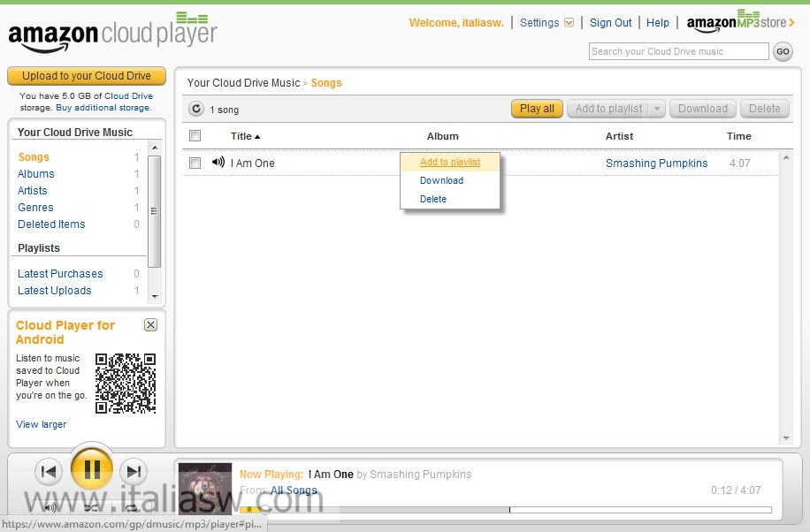
Task: Click the 4:07 time value in song row
Action: pos(740,163)
